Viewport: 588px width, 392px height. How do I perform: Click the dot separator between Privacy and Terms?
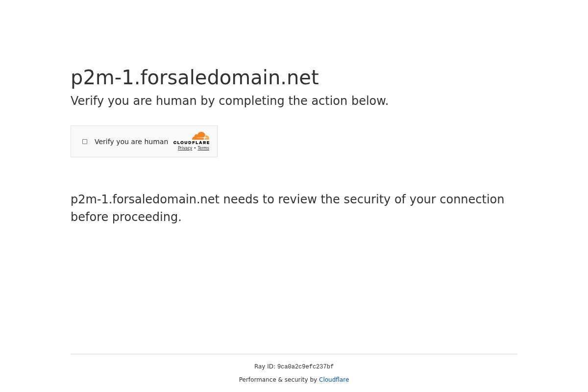click(195, 148)
